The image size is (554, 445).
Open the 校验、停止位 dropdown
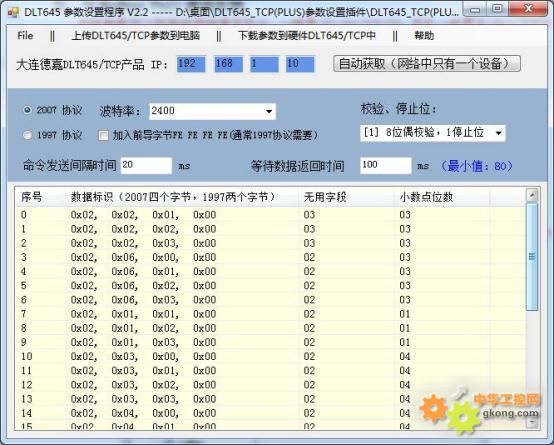432,133
